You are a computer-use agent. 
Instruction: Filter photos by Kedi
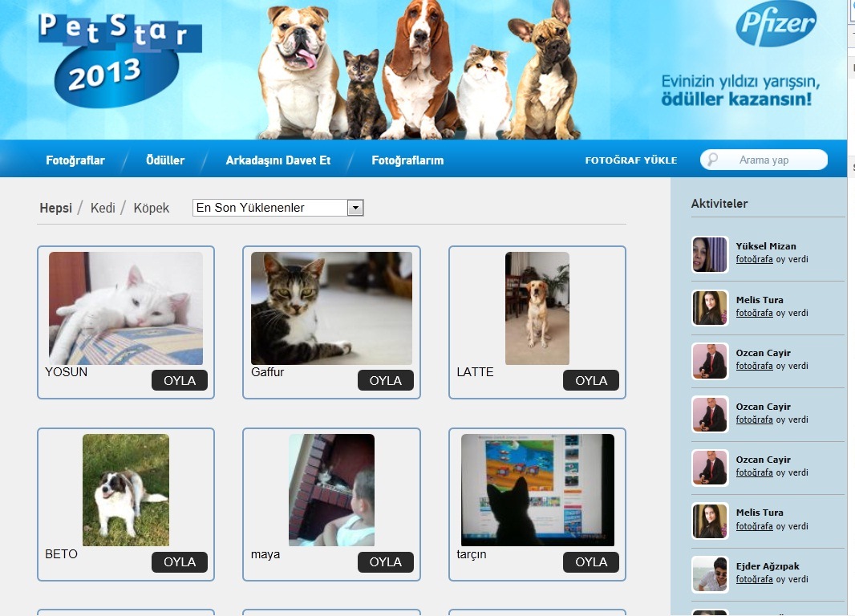103,209
